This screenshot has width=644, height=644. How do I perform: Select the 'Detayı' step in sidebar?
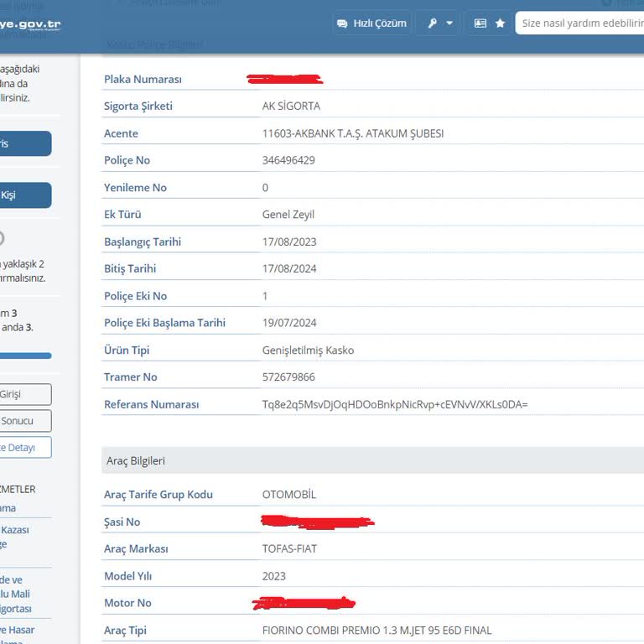point(23,448)
